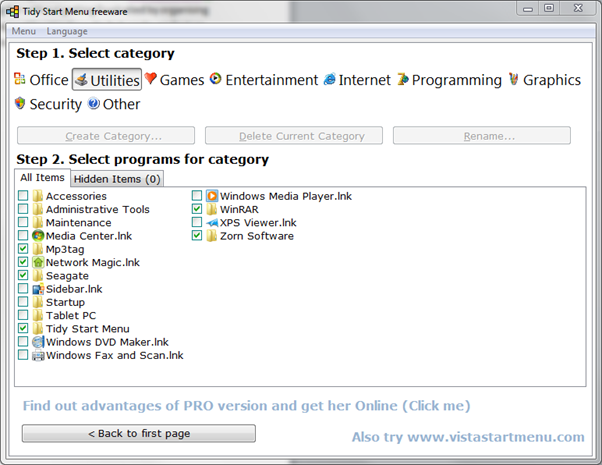The width and height of the screenshot is (602, 465).
Task: Click the Security shield icon
Action: click(x=20, y=103)
